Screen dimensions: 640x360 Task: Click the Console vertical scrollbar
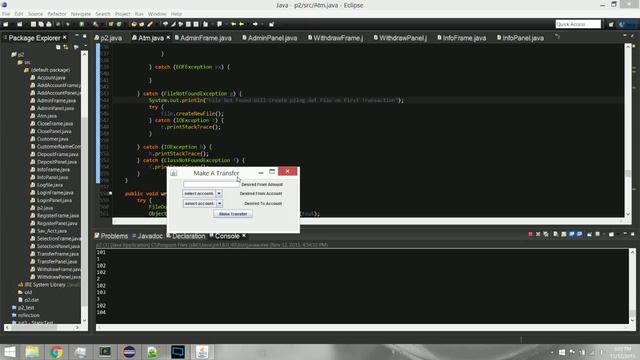pyautogui.click(x=632, y=286)
